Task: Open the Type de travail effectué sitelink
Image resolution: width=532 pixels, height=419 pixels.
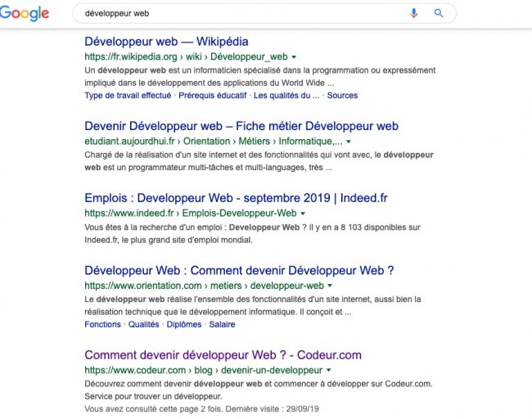Action: tap(128, 95)
